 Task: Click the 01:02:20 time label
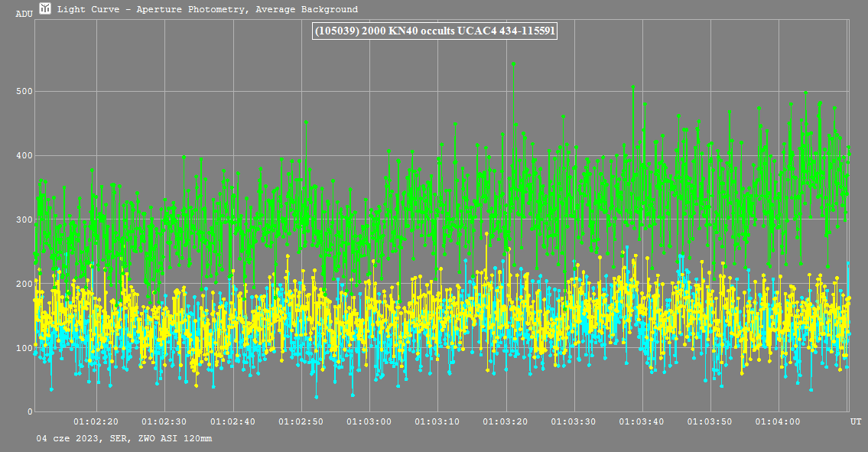point(96,421)
